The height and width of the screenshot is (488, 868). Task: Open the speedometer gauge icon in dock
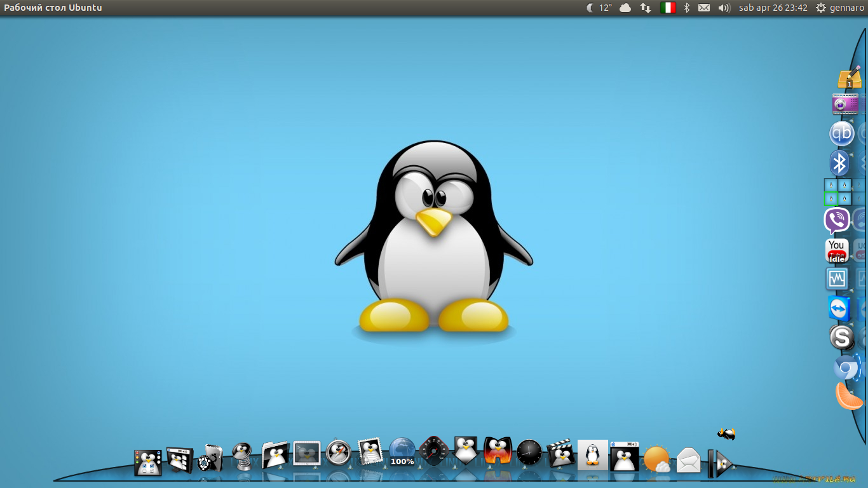pyautogui.click(x=434, y=452)
